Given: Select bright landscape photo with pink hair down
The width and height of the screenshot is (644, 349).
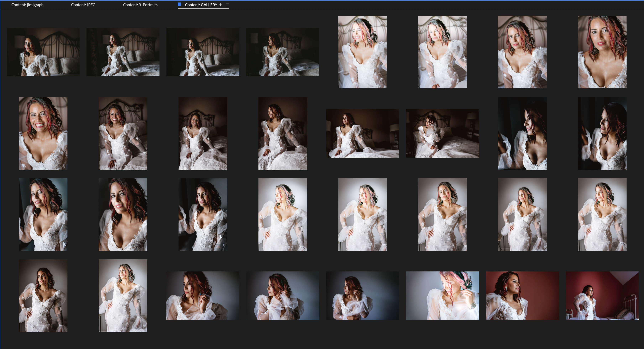Looking at the screenshot, I should click(442, 295).
